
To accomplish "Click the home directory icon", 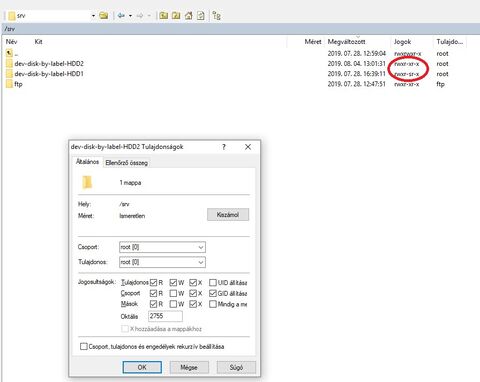I will [189, 15].
